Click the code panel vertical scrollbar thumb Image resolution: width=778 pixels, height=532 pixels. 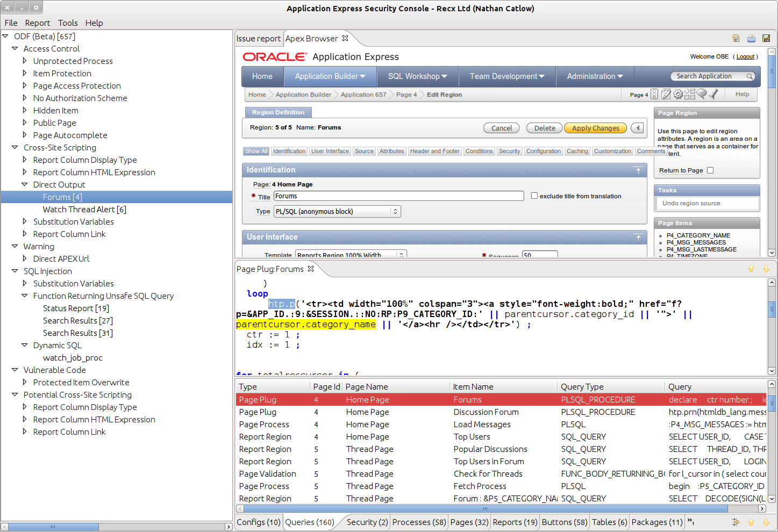pyautogui.click(x=772, y=309)
